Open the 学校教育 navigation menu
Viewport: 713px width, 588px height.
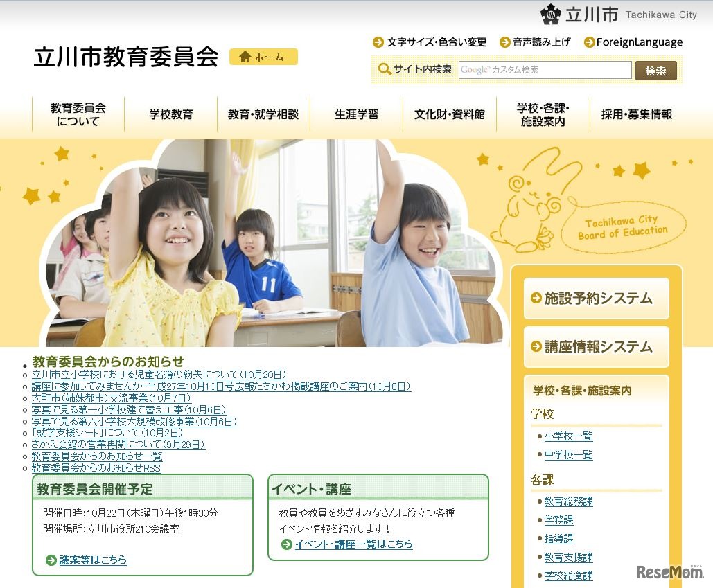171,115
